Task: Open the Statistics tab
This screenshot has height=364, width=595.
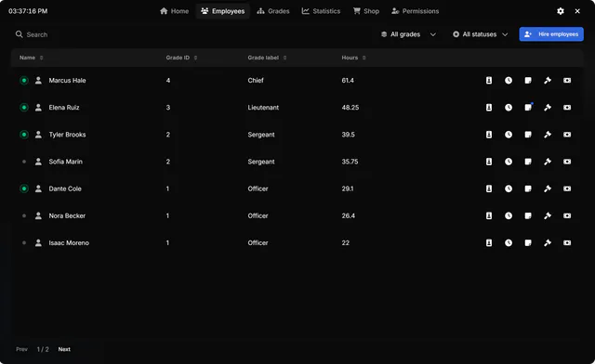Action: (x=321, y=11)
